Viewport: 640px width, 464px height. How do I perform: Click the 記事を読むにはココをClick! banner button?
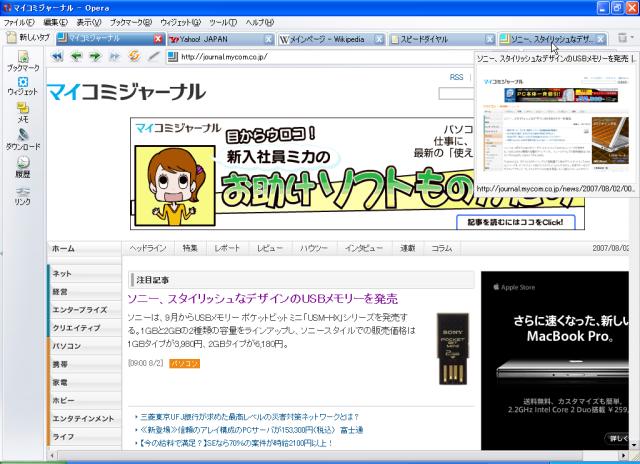pos(516,222)
